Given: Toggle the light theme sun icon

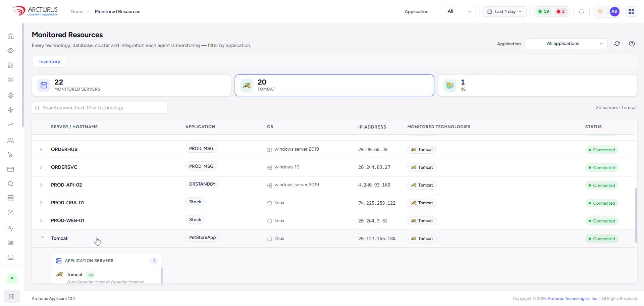Looking at the screenshot, I should click(x=600, y=11).
